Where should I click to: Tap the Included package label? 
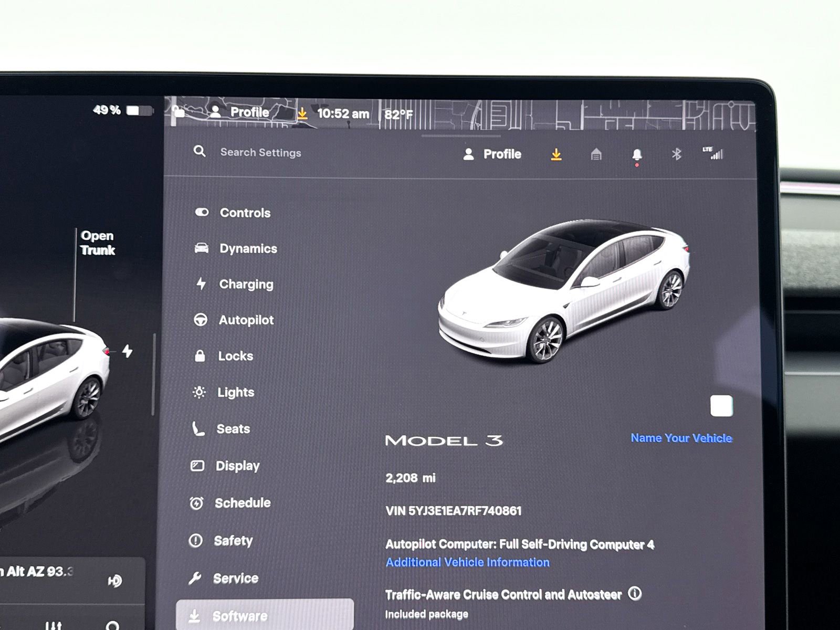pyautogui.click(x=426, y=614)
